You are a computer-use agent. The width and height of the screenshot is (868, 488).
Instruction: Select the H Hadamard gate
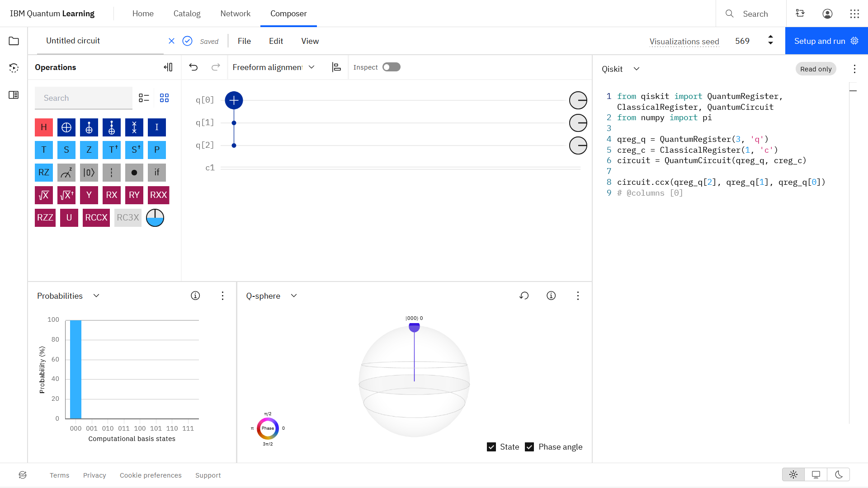point(44,127)
